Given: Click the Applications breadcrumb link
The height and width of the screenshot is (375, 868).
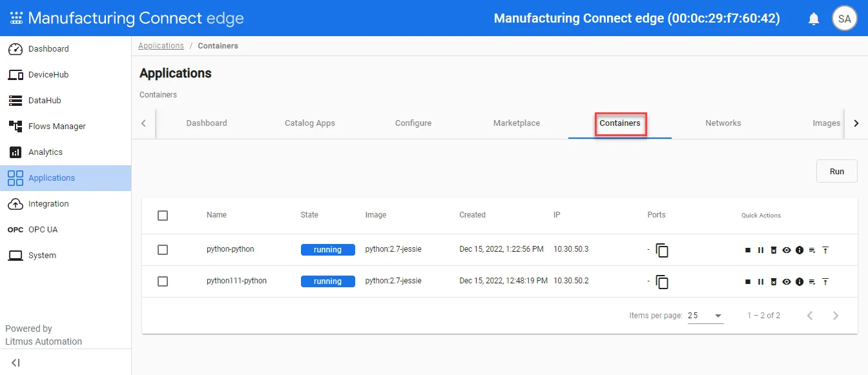Looking at the screenshot, I should (x=161, y=46).
